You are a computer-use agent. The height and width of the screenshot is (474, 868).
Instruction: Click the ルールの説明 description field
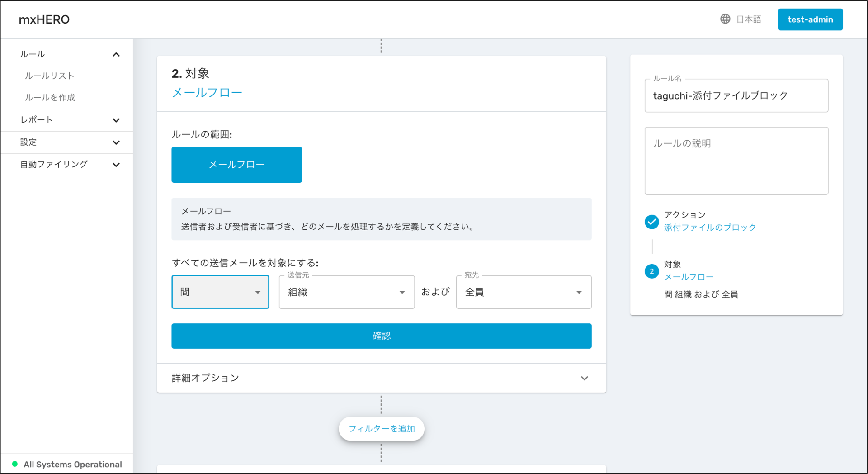pos(736,161)
